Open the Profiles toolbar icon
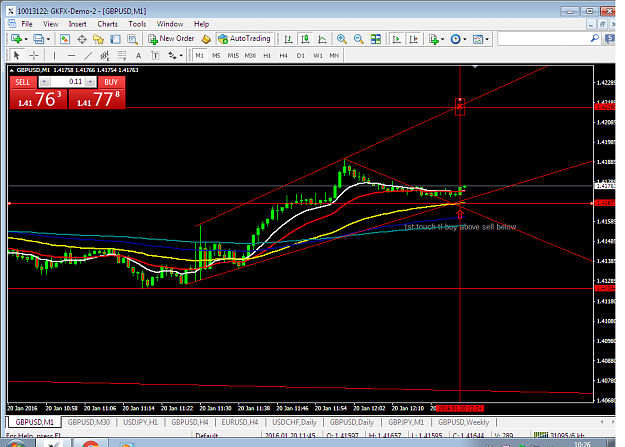This screenshot has width=625, height=447. pos(38,39)
